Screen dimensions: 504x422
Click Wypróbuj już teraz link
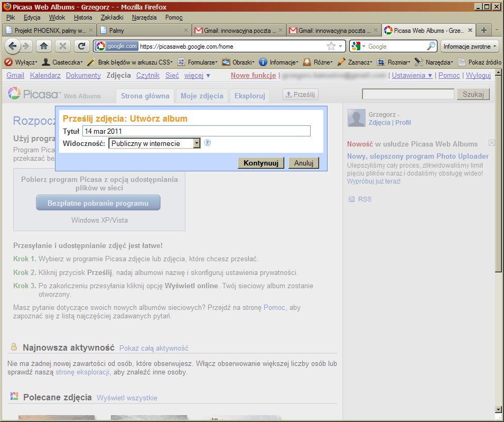pyautogui.click(x=374, y=181)
